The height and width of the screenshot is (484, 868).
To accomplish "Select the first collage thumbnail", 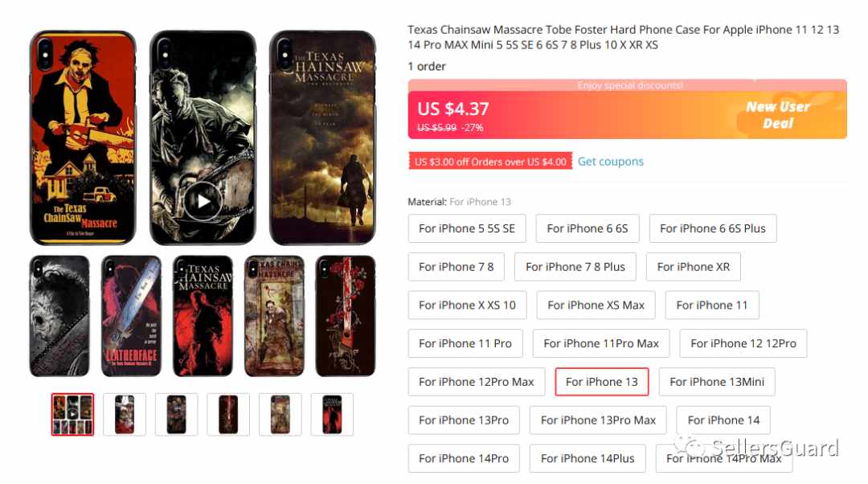I will [x=72, y=414].
